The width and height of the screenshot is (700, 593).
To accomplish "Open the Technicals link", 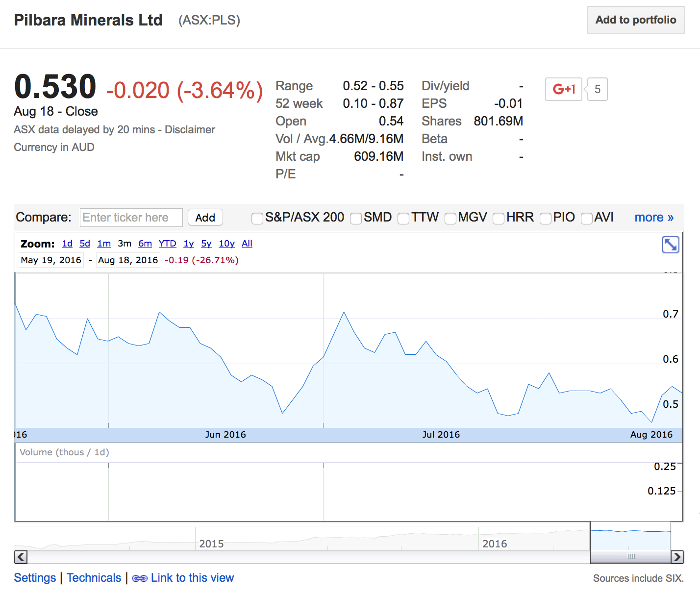I will pyautogui.click(x=94, y=578).
